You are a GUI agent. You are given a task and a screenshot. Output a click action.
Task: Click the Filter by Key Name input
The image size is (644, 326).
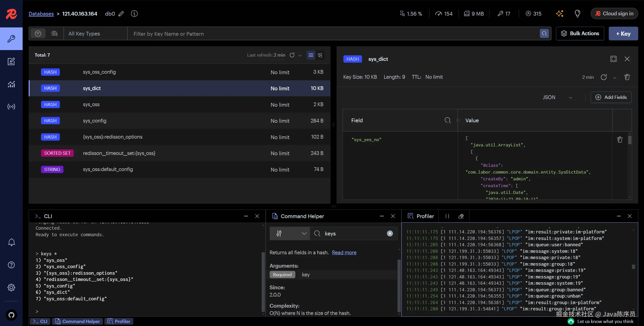coord(332,34)
